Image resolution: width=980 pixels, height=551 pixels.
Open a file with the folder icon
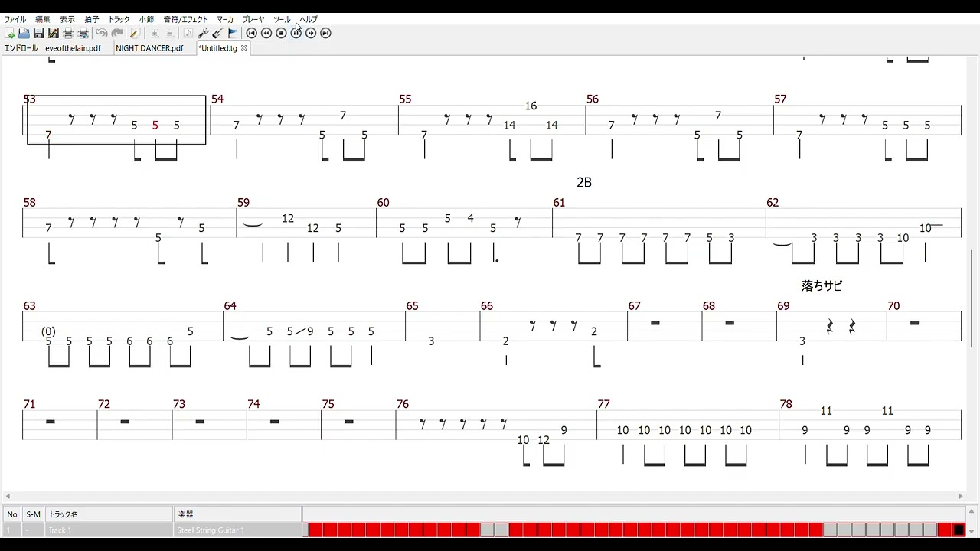(x=24, y=34)
